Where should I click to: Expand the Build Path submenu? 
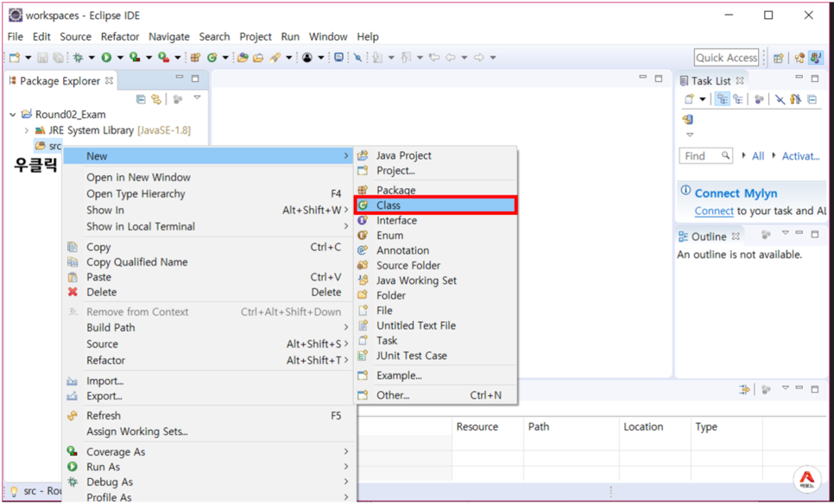209,327
